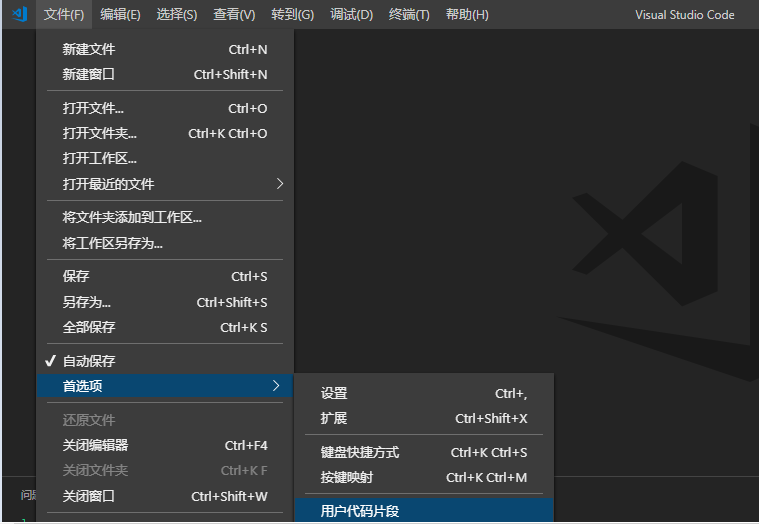The height and width of the screenshot is (524, 759).
Task: Click 全部保存 menu entry
Action: (x=165, y=328)
